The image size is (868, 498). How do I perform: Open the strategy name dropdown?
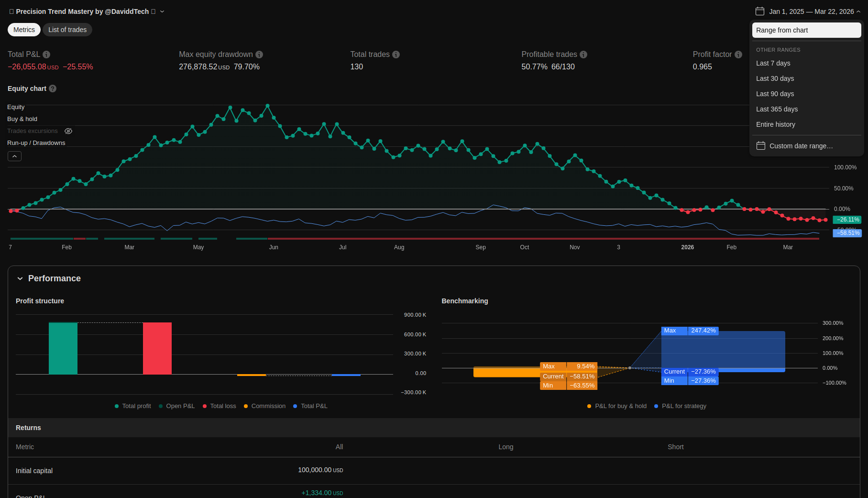tap(162, 11)
